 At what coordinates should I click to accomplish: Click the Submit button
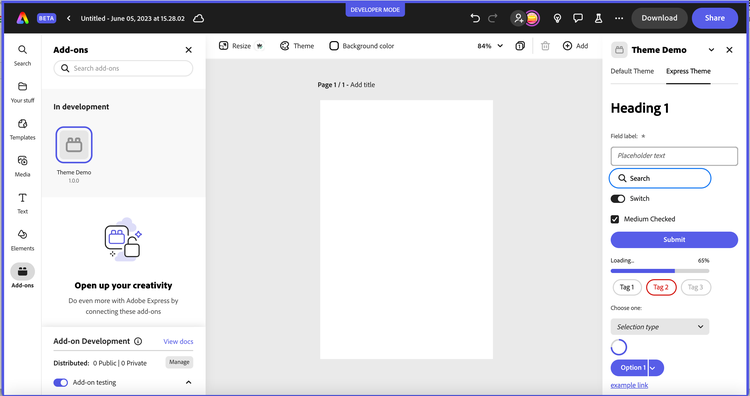click(x=674, y=240)
